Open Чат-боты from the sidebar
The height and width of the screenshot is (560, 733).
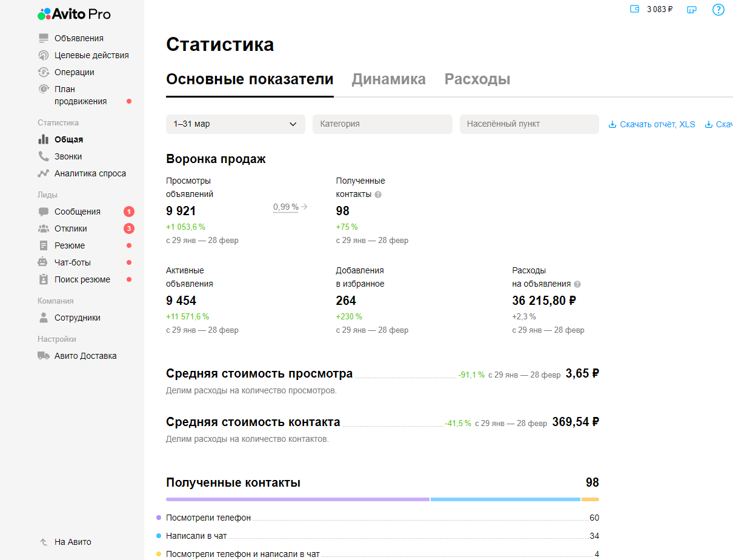pos(72,262)
